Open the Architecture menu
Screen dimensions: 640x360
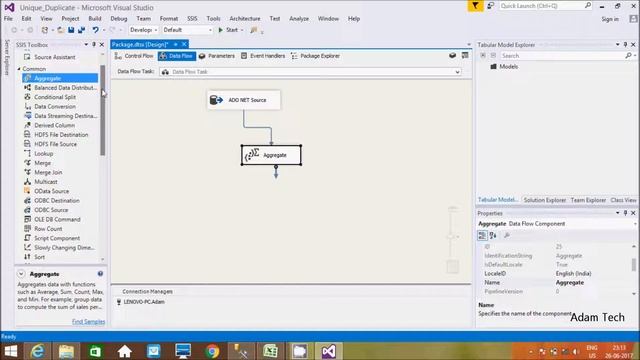[x=244, y=19]
